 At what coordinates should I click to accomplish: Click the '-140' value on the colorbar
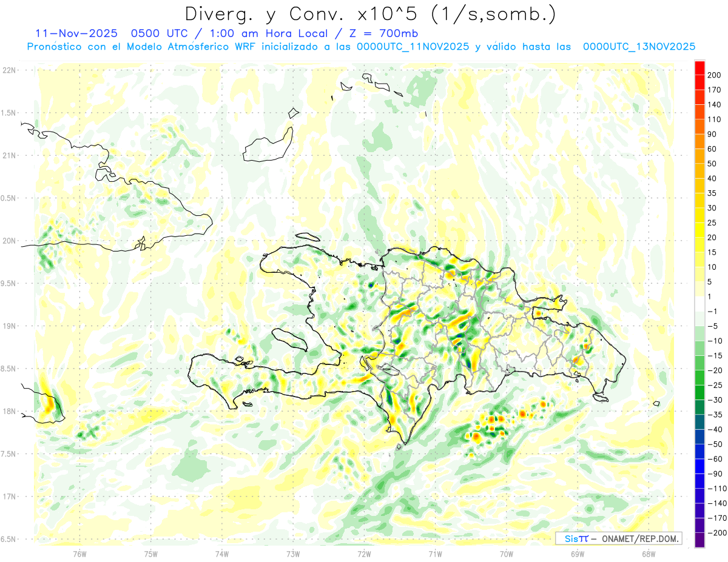click(x=716, y=503)
